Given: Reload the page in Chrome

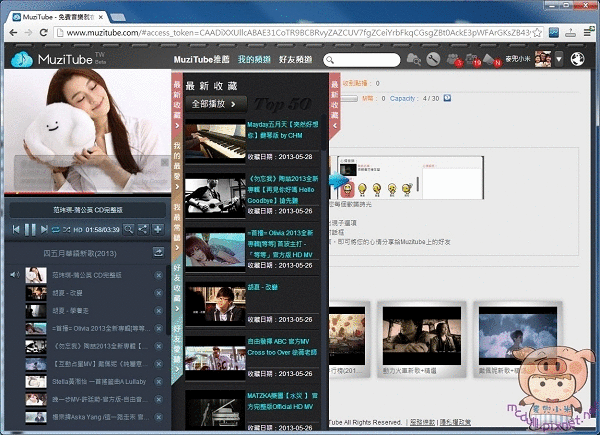Looking at the screenshot, I should tap(44, 33).
